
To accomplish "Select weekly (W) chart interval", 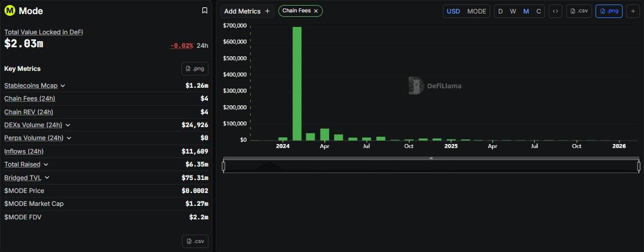I will pyautogui.click(x=513, y=11).
